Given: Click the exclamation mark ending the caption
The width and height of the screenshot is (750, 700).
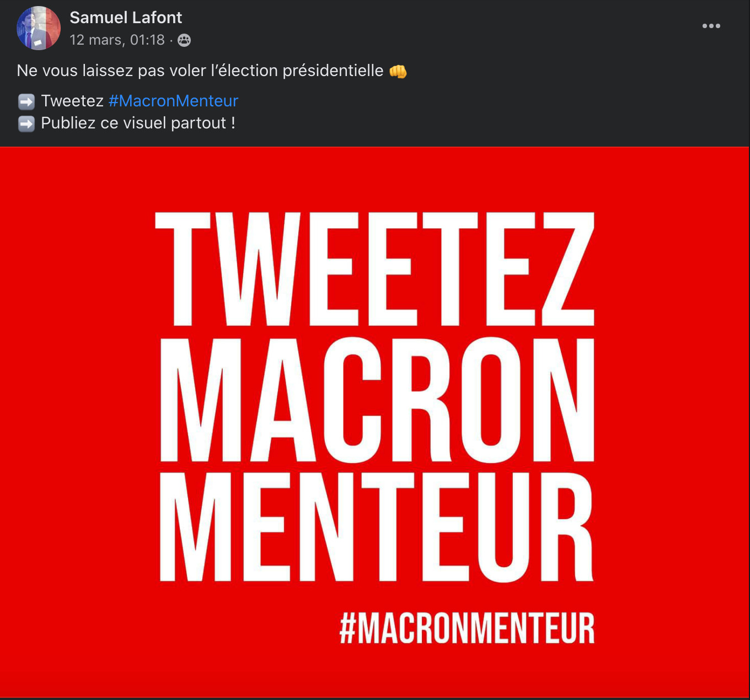Looking at the screenshot, I should 233,123.
